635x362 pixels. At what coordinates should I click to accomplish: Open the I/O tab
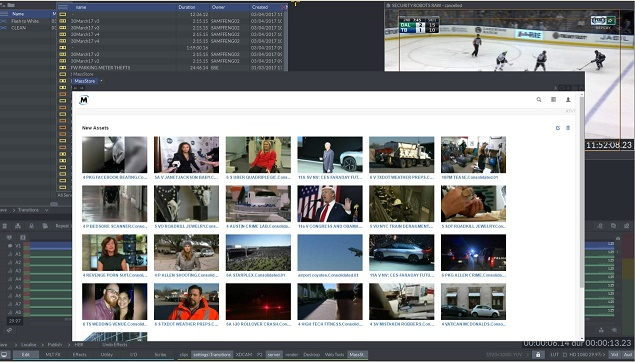134,355
